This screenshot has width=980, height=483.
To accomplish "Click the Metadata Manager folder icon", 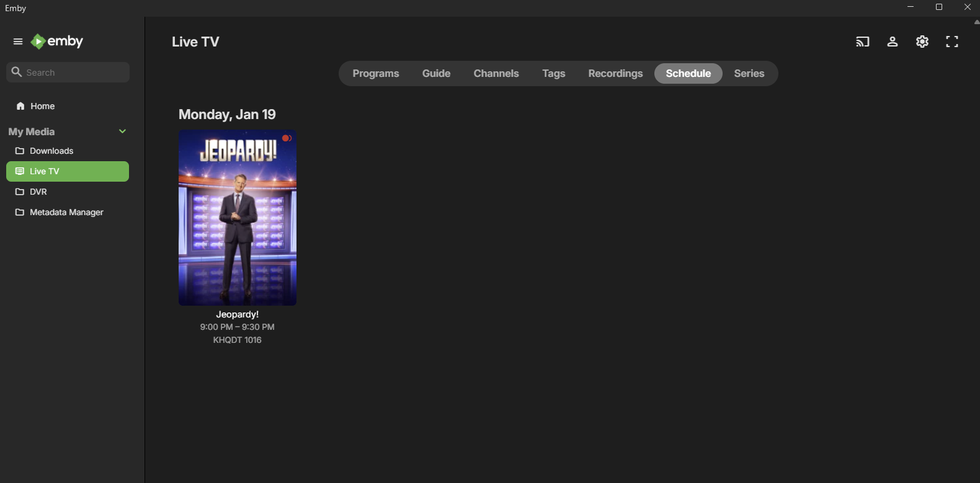I will [x=20, y=212].
